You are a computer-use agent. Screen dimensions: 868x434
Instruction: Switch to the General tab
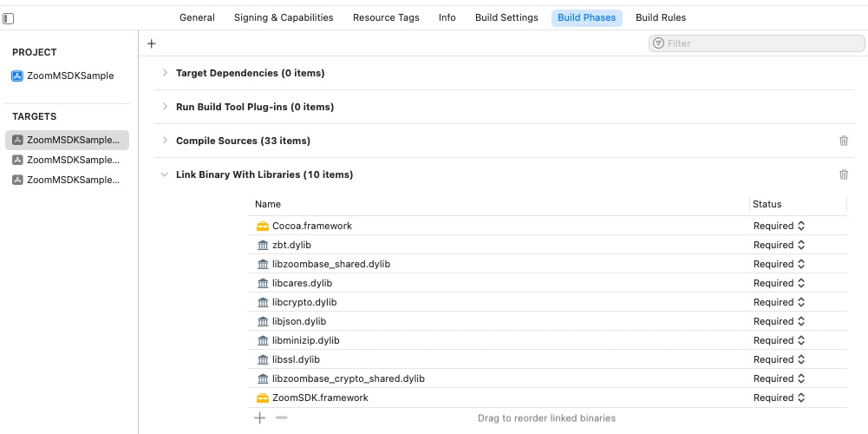point(197,17)
